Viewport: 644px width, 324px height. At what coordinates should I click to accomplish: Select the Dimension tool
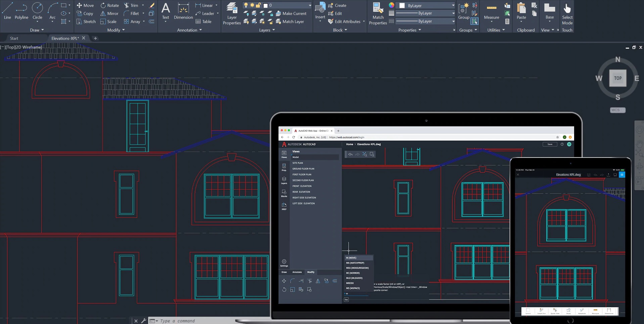pos(183,12)
